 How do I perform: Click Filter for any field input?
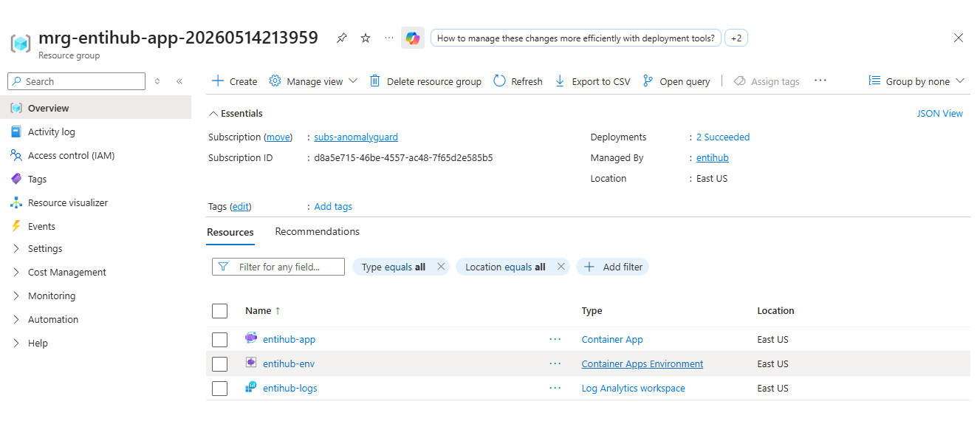pos(278,267)
